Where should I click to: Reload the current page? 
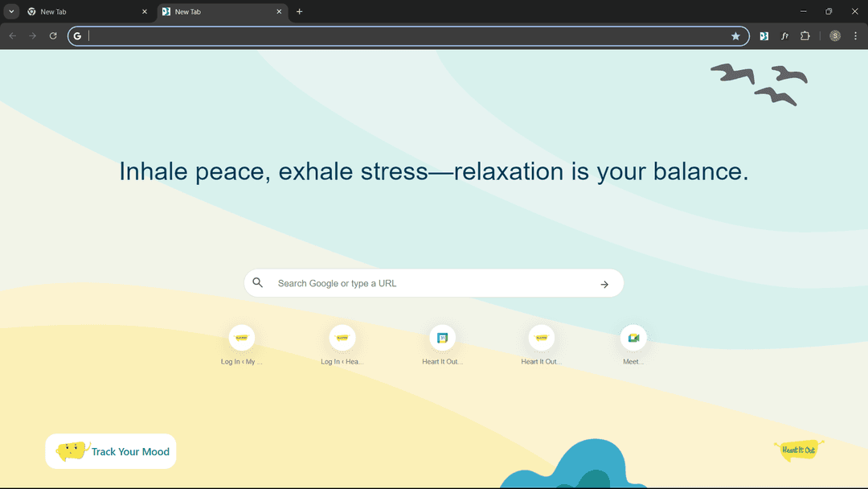tap(53, 36)
